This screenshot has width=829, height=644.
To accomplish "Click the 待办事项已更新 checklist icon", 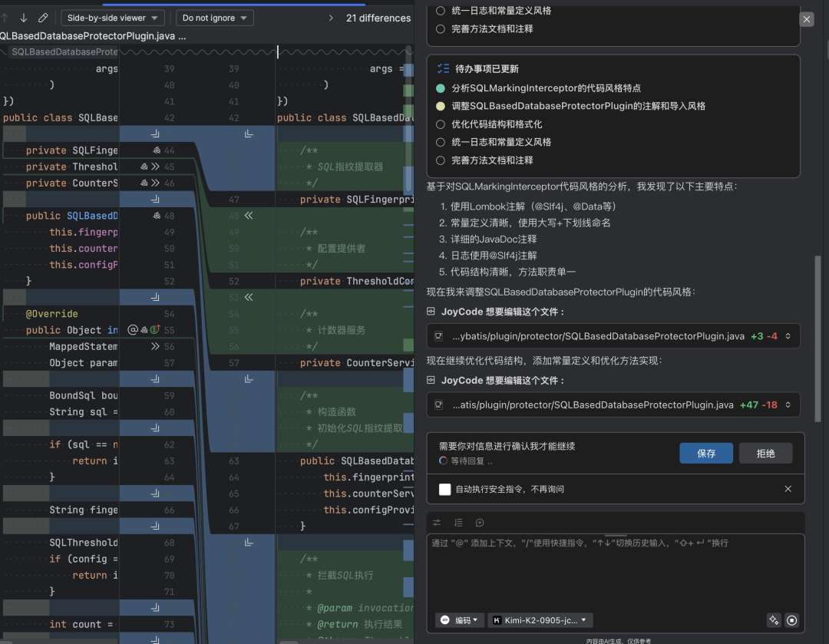I will click(x=443, y=69).
